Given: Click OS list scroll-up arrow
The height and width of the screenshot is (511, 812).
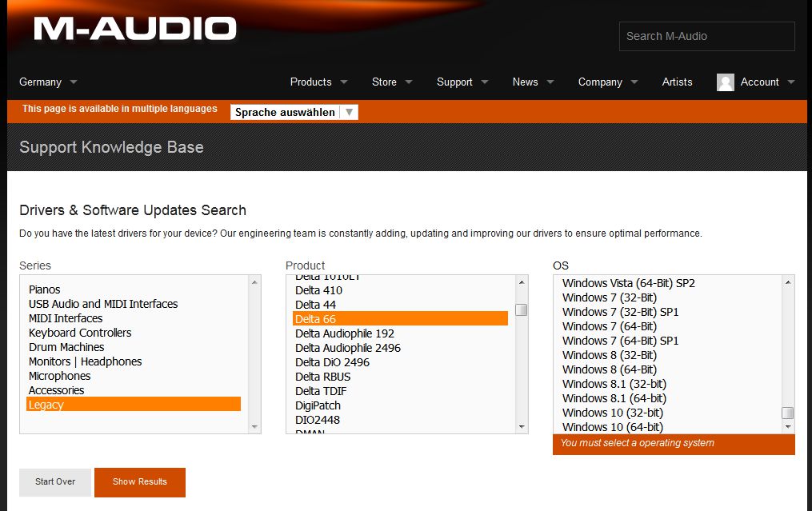Looking at the screenshot, I should click(x=788, y=282).
